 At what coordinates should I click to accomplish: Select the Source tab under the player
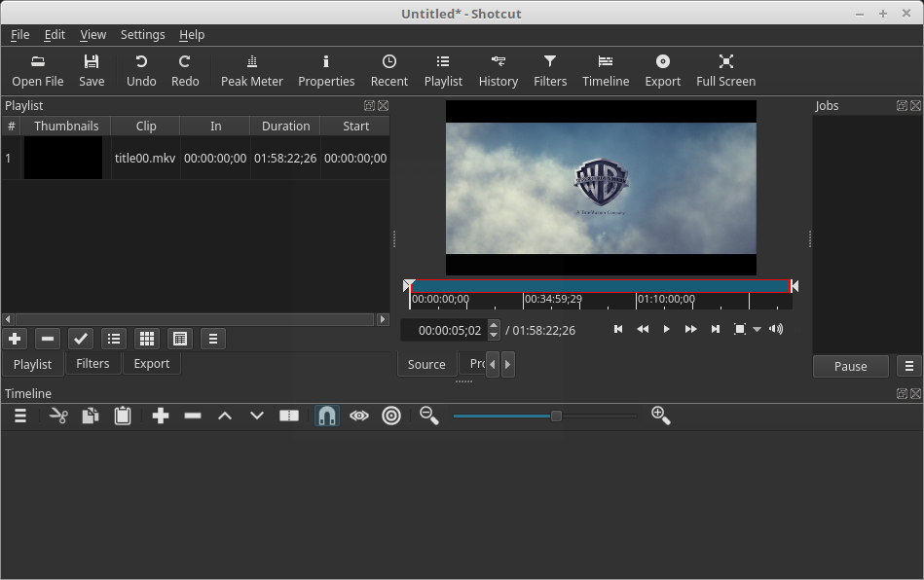point(426,364)
